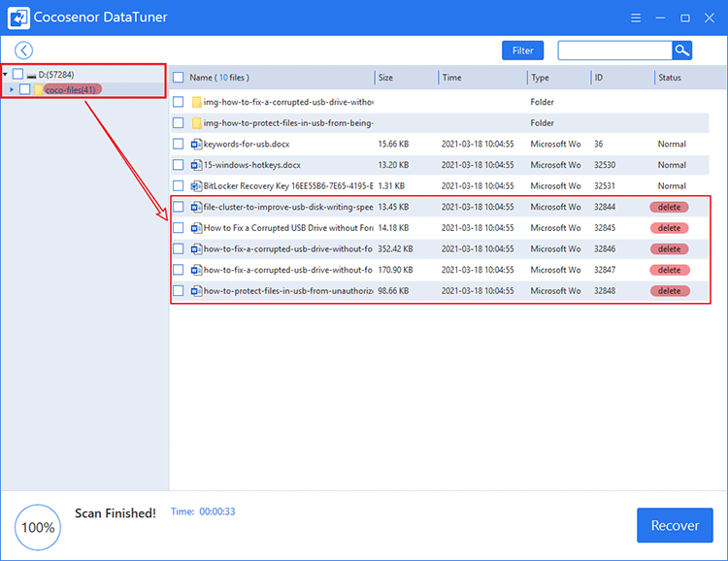Sort by the Name column header
The image size is (728, 561).
[x=219, y=78]
